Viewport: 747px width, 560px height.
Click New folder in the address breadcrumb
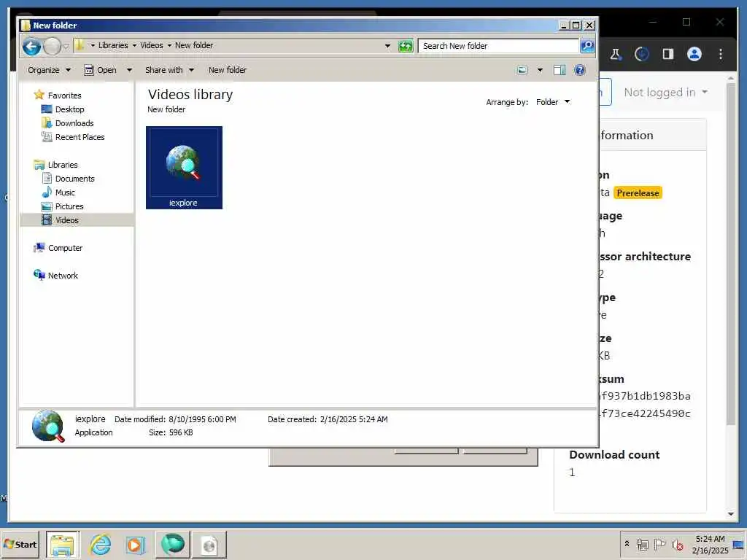click(x=194, y=45)
